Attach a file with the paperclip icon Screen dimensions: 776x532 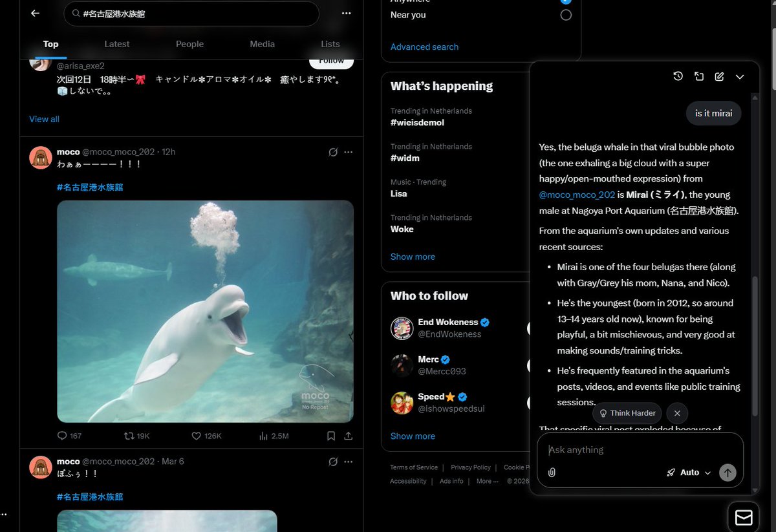(x=552, y=473)
